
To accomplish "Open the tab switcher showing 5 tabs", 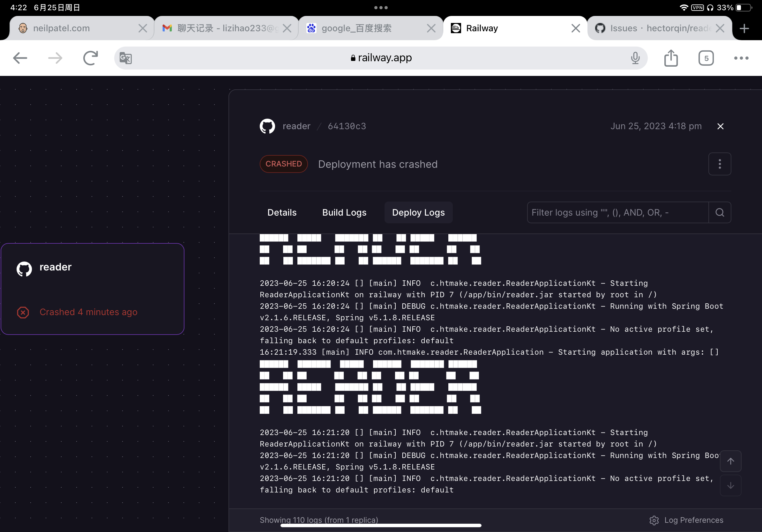I will point(706,58).
